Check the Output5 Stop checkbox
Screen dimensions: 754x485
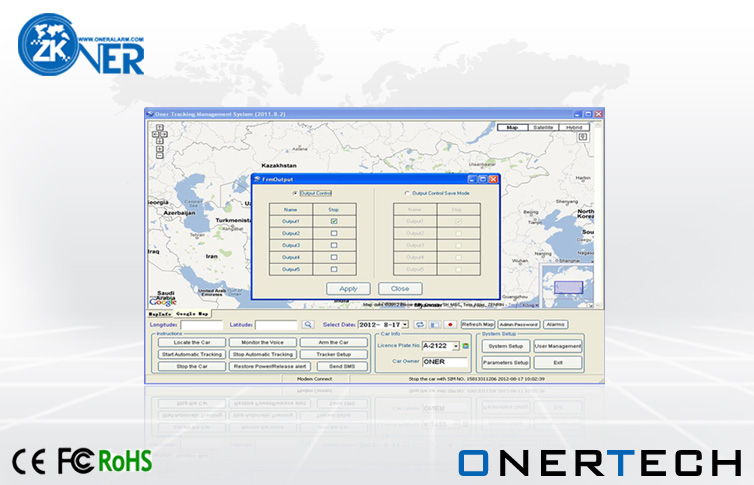pos(334,269)
